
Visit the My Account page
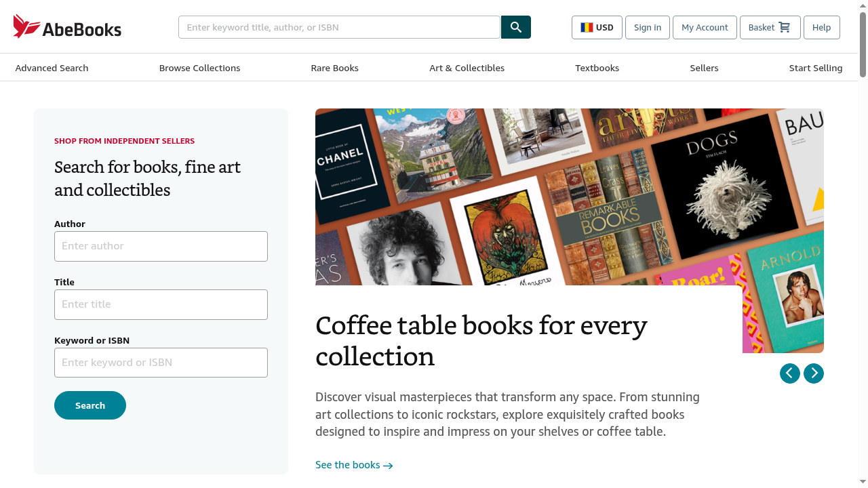coord(705,27)
